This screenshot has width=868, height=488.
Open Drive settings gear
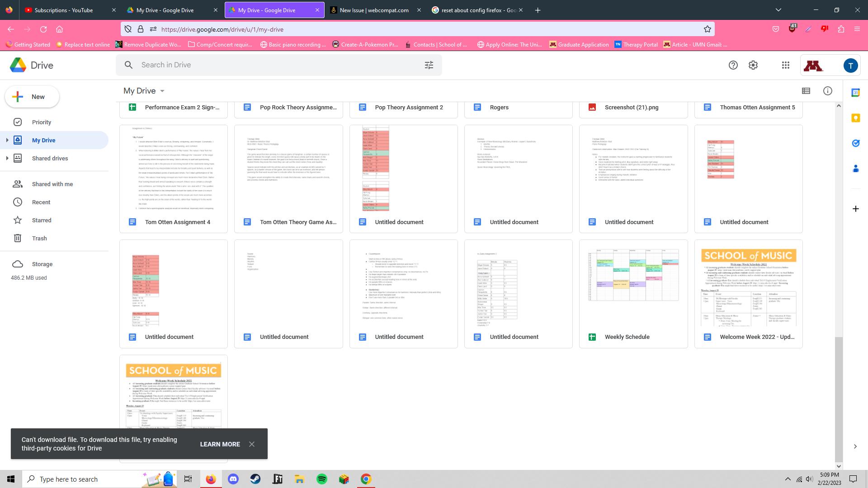click(x=753, y=65)
